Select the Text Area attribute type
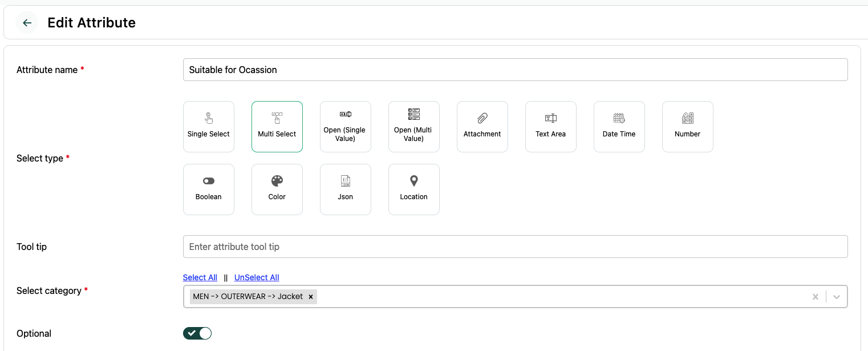The image size is (868, 351). [x=550, y=126]
